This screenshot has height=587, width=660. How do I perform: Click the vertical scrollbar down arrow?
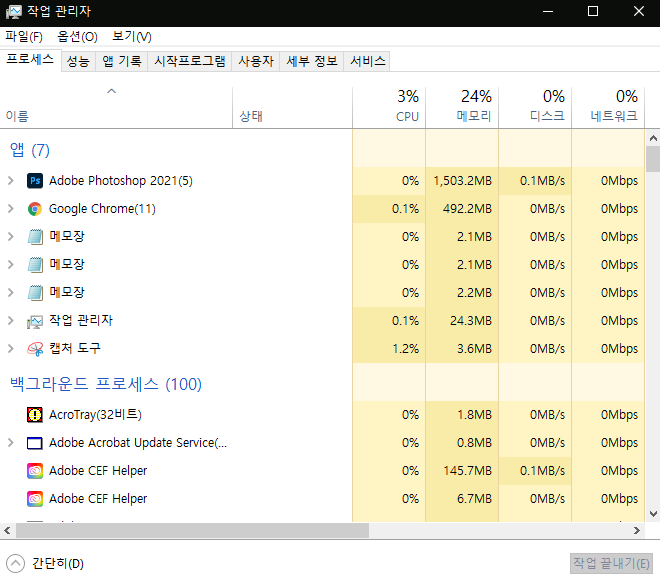click(653, 514)
